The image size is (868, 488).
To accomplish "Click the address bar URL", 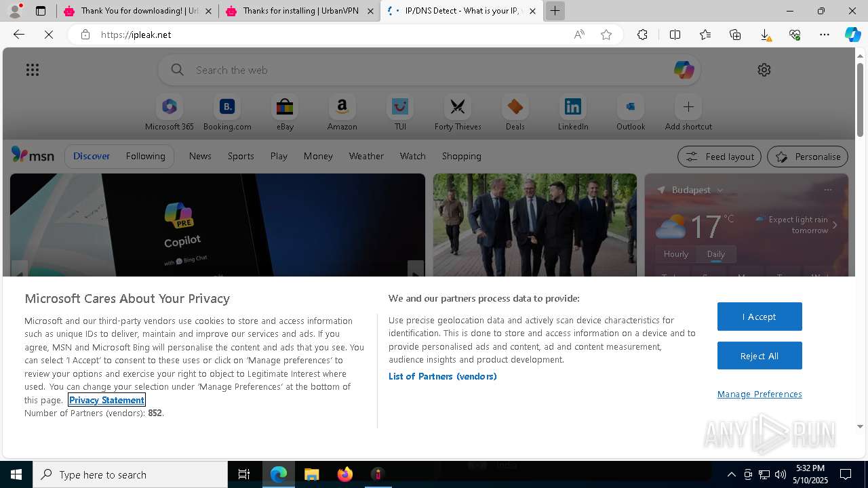I will coord(136,35).
